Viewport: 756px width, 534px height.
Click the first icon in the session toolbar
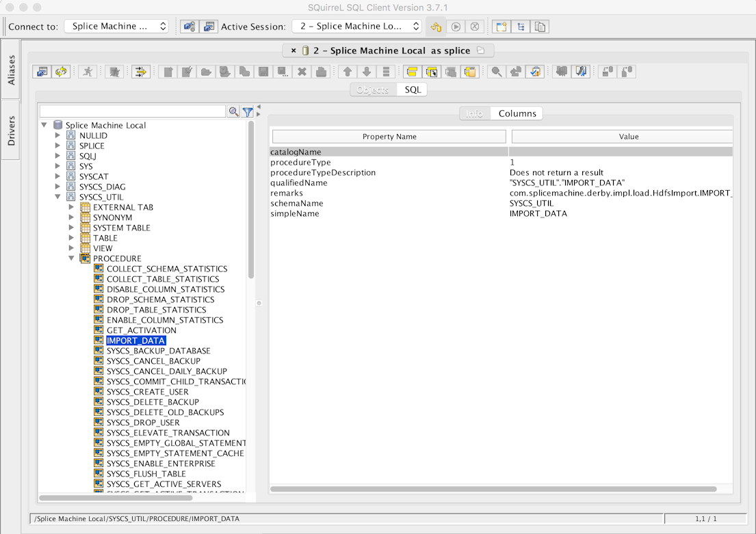click(42, 72)
